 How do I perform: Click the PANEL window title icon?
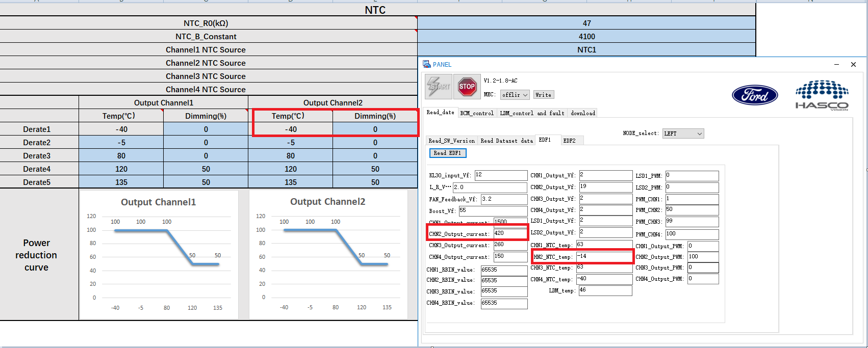tap(426, 64)
